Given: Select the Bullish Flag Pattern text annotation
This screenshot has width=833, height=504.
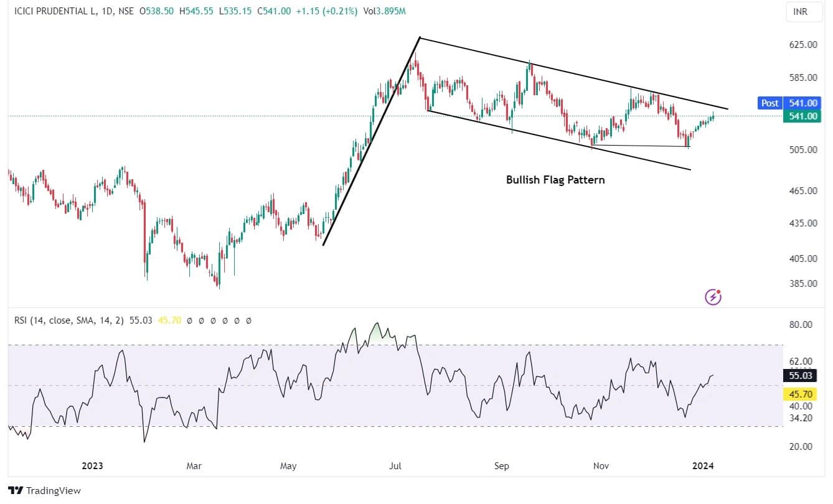Looking at the screenshot, I should 555,180.
